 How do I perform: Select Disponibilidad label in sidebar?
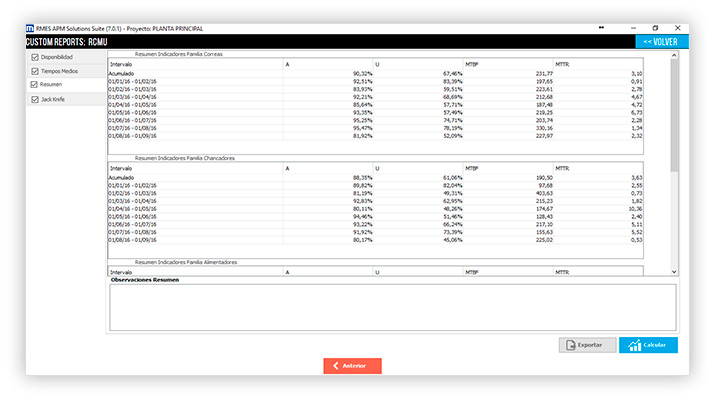point(57,57)
